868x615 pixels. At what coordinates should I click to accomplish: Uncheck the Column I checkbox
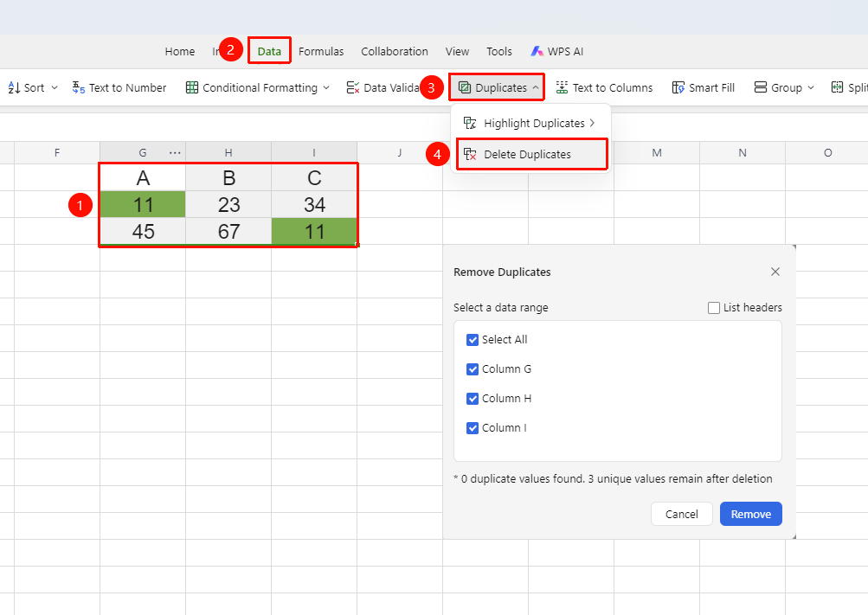[473, 427]
